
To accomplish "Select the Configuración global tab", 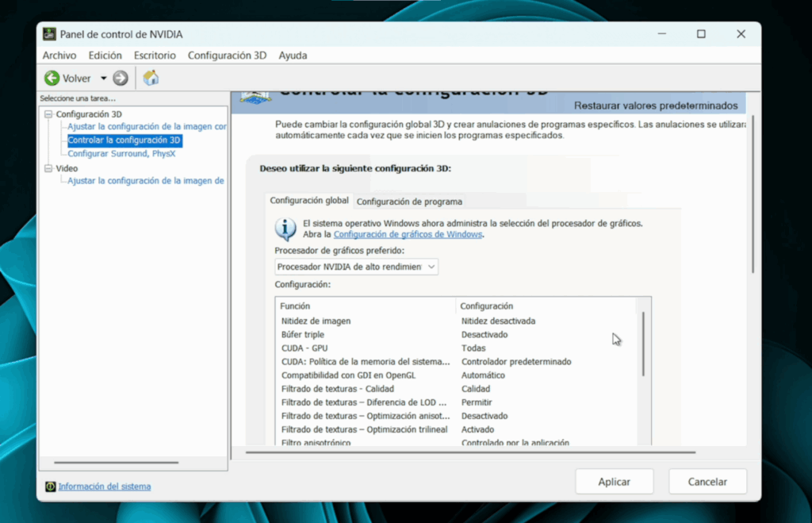I will tap(309, 201).
